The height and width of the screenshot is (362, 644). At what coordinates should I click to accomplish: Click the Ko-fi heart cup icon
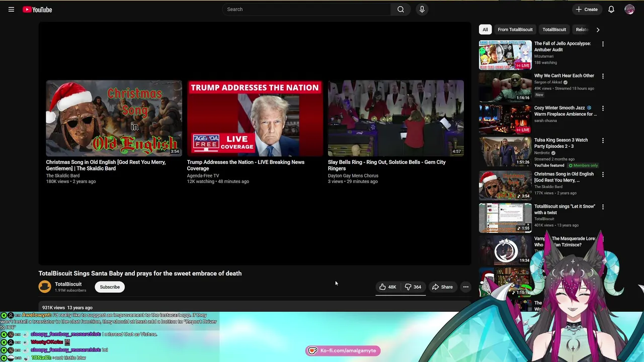click(x=312, y=350)
